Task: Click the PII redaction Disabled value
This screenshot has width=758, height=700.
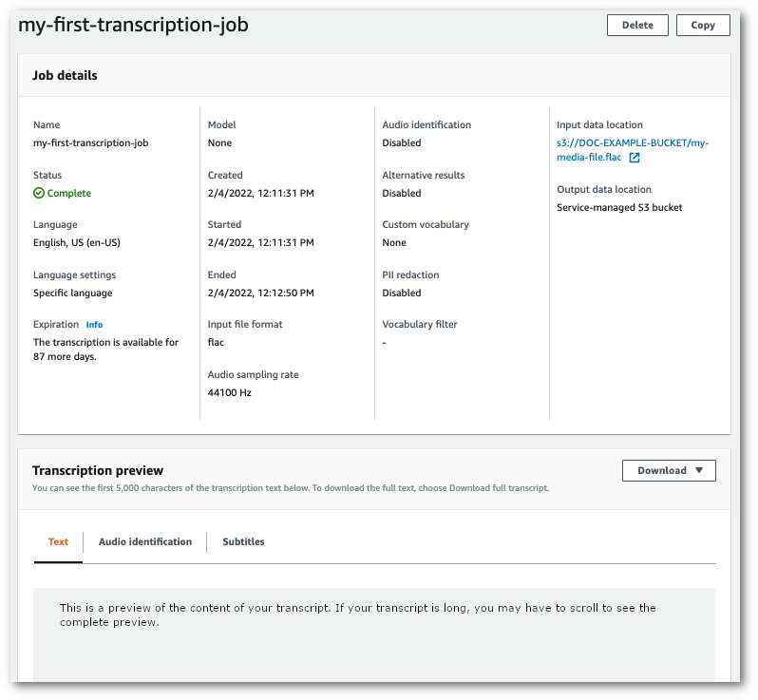Action: (401, 293)
